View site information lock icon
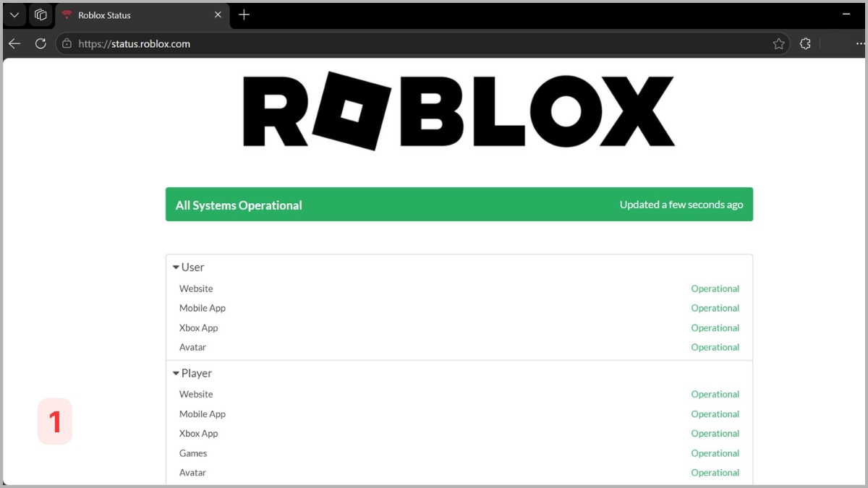 tap(67, 43)
